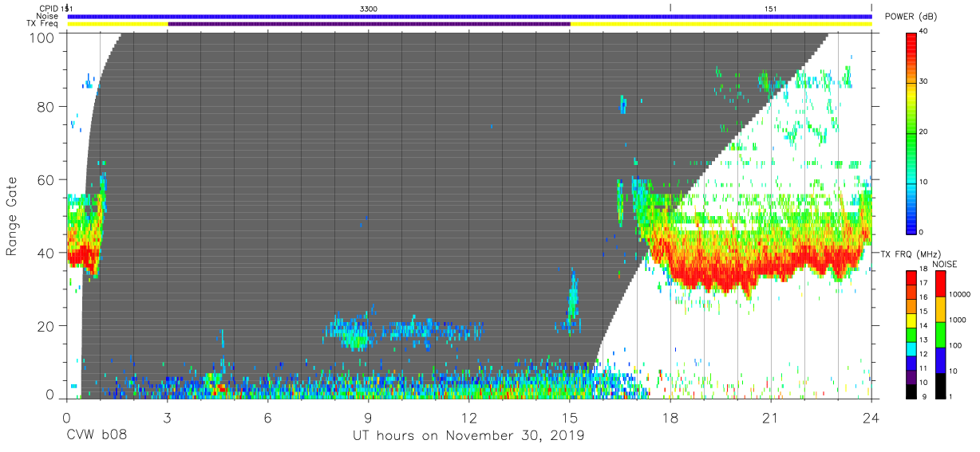Screen dimensions: 980x452
Task: Click the 3300 CPID value
Action: pyautogui.click(x=369, y=8)
